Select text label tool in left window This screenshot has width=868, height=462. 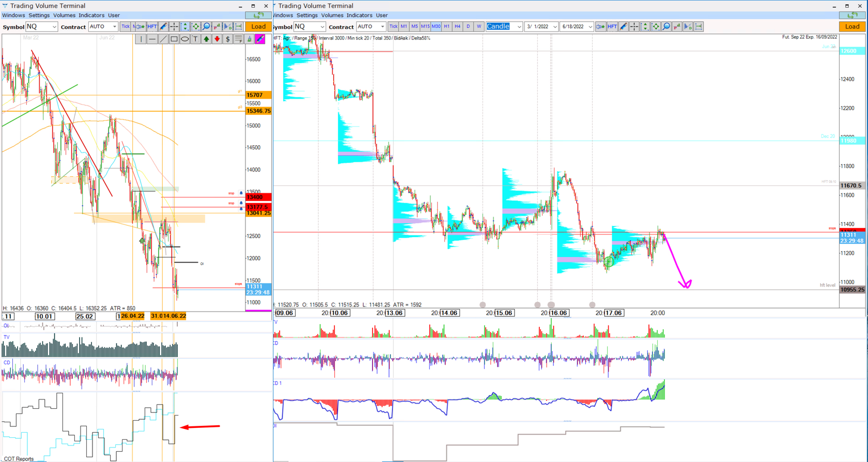click(x=195, y=39)
